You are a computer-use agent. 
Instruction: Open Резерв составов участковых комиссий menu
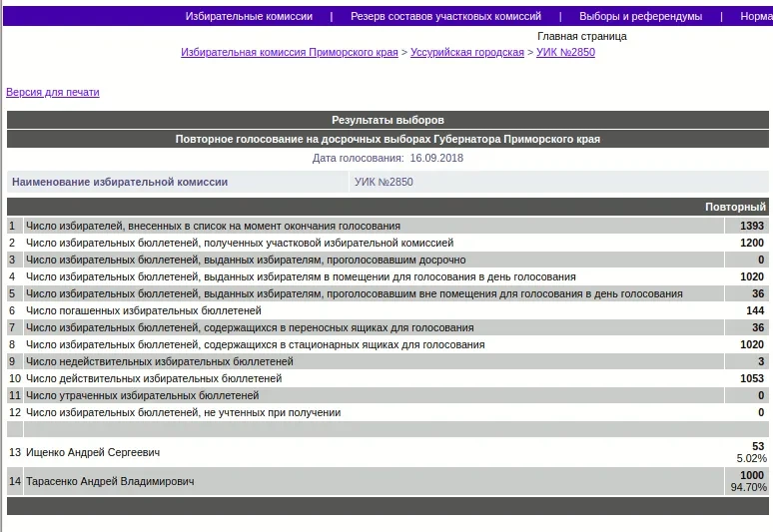pyautogui.click(x=445, y=16)
